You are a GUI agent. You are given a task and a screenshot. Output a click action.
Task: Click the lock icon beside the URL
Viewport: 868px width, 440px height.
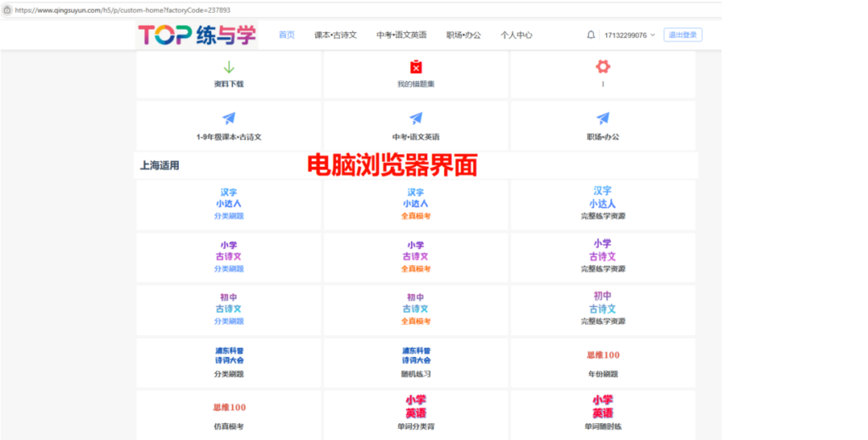pos(7,10)
